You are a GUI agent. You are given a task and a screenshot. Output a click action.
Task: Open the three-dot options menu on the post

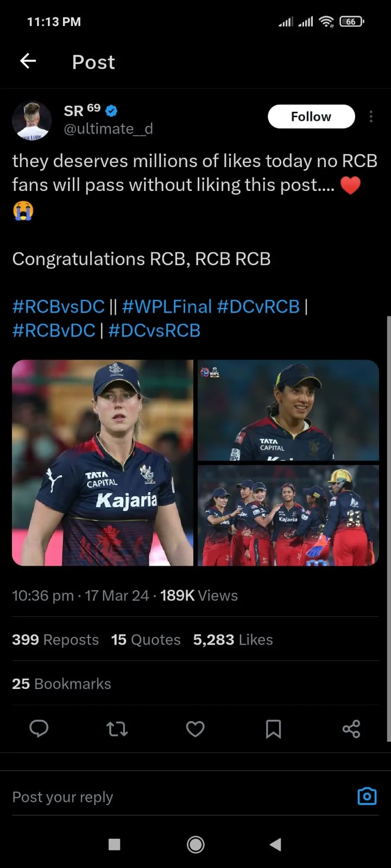point(371,116)
